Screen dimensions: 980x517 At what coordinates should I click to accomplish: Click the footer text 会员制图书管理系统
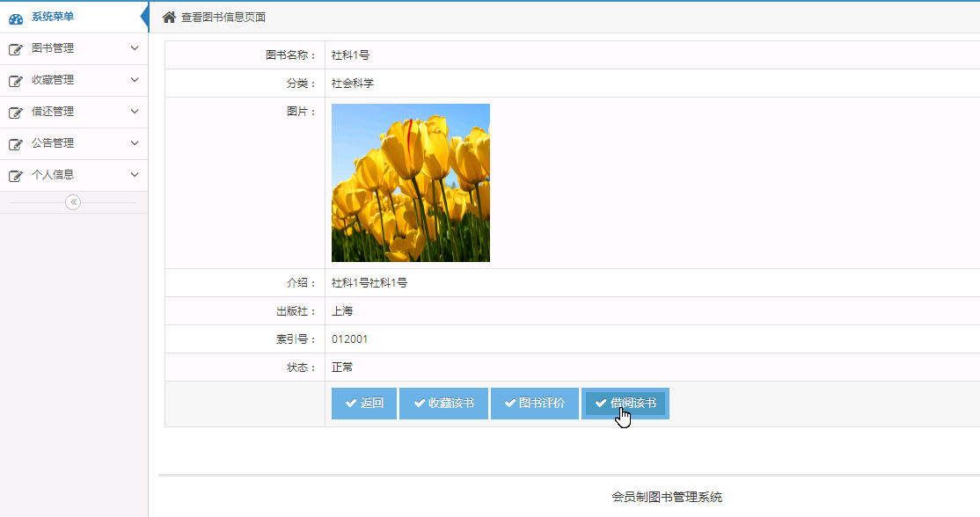pos(667,497)
